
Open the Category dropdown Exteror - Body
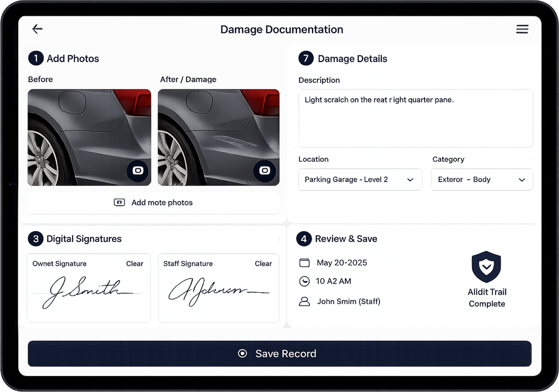(x=482, y=180)
